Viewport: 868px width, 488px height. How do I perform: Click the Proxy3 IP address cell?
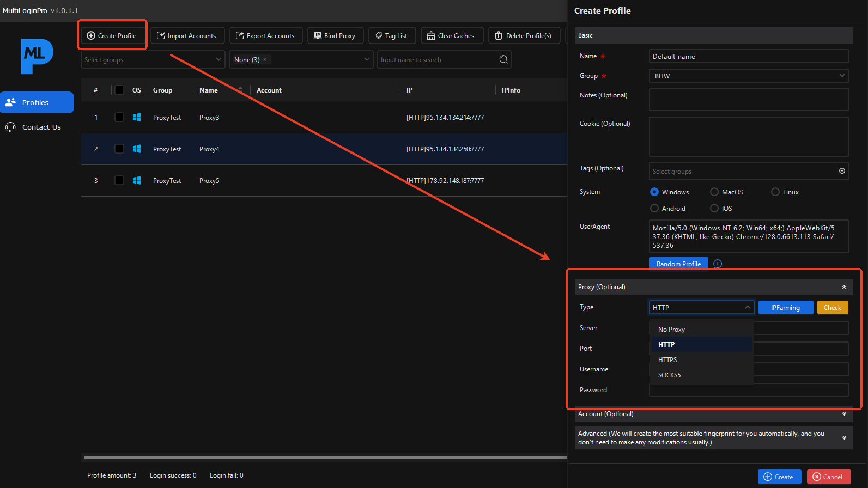445,117
